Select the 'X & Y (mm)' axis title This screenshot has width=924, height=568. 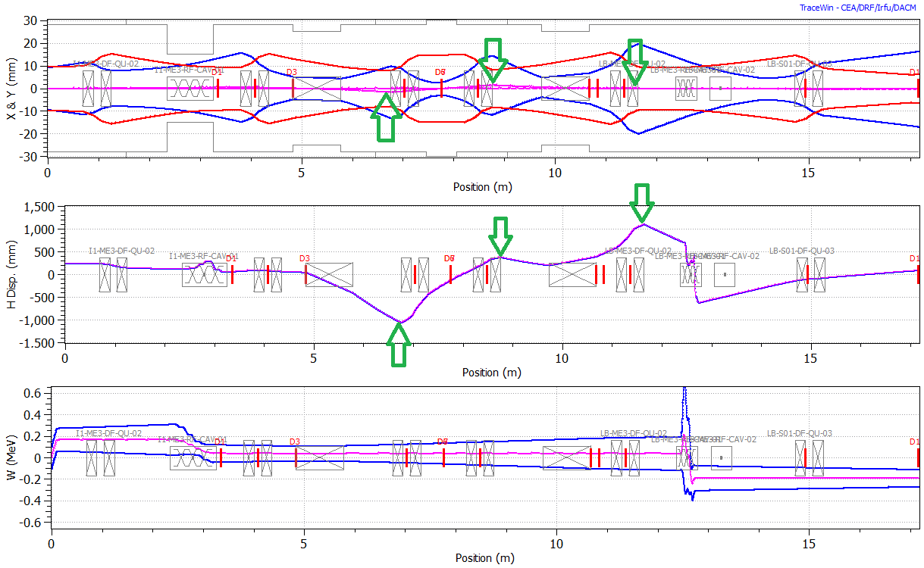(x=10, y=88)
